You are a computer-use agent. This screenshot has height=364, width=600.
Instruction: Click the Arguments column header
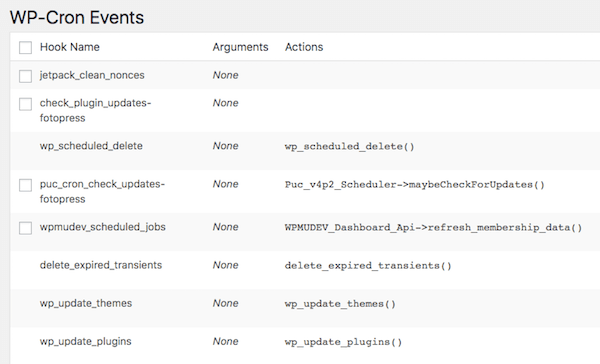(240, 47)
